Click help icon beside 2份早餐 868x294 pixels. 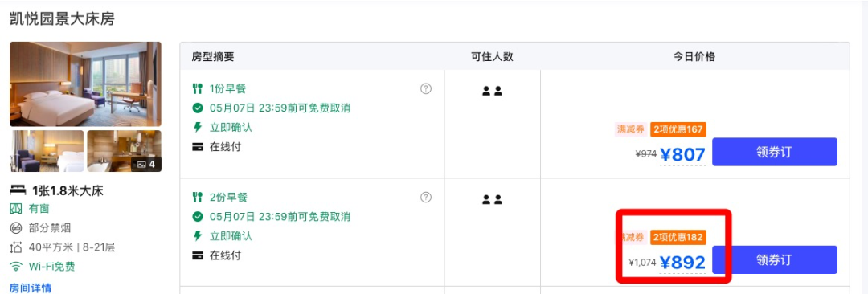tap(426, 197)
